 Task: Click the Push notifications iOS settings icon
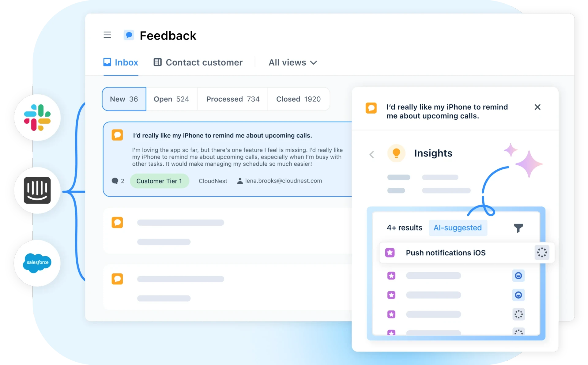click(x=541, y=253)
